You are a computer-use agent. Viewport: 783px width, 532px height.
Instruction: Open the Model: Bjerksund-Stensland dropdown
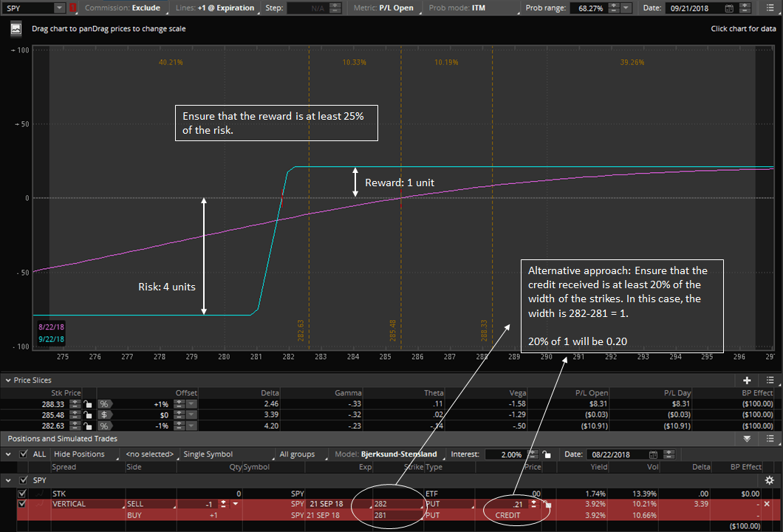(x=387, y=454)
